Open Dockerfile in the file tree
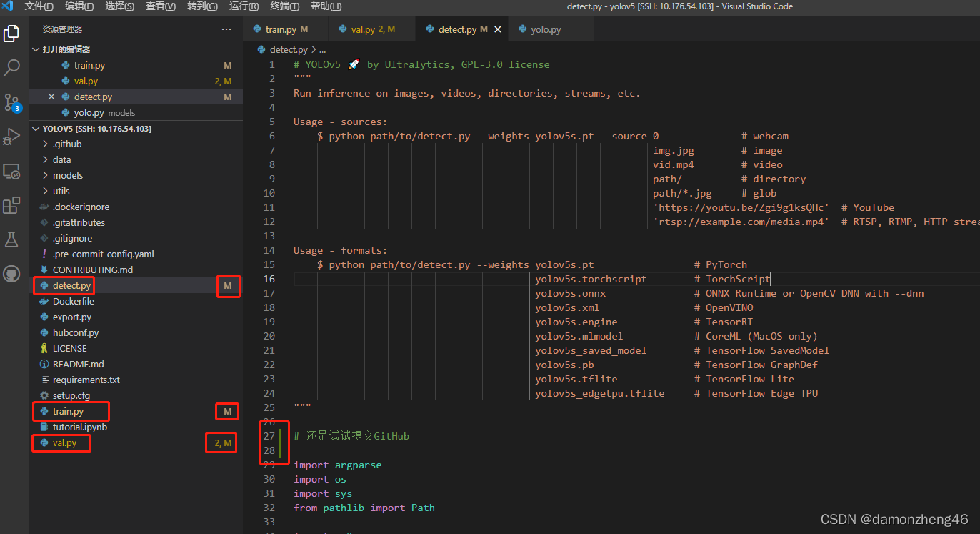The image size is (980, 534). pos(136,301)
